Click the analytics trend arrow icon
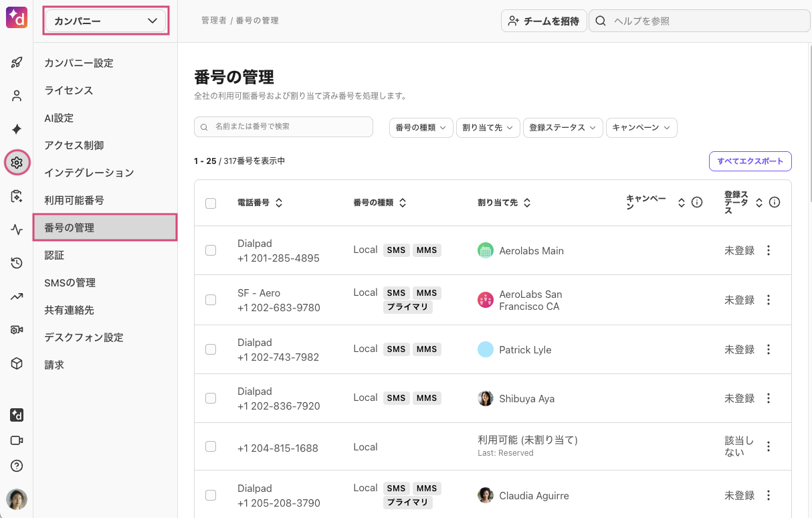The image size is (812, 518). point(17,296)
